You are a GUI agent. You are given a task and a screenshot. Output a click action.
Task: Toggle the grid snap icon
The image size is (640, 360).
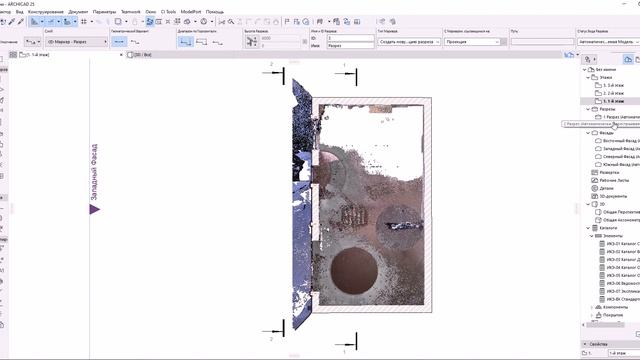tap(84, 22)
